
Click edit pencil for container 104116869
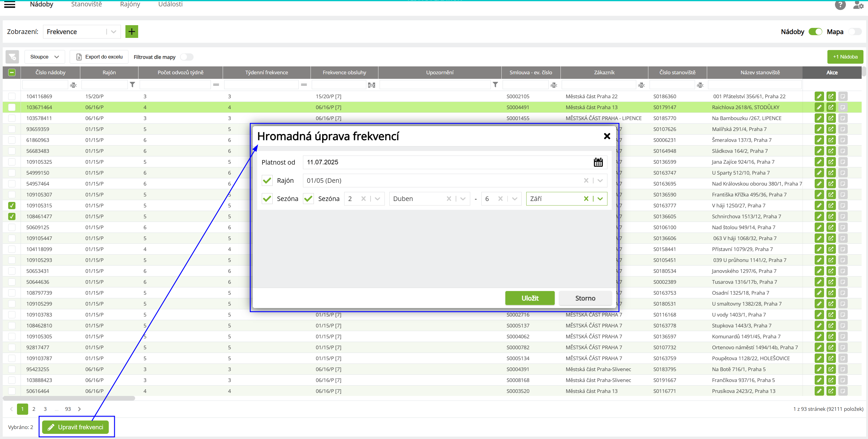819,96
